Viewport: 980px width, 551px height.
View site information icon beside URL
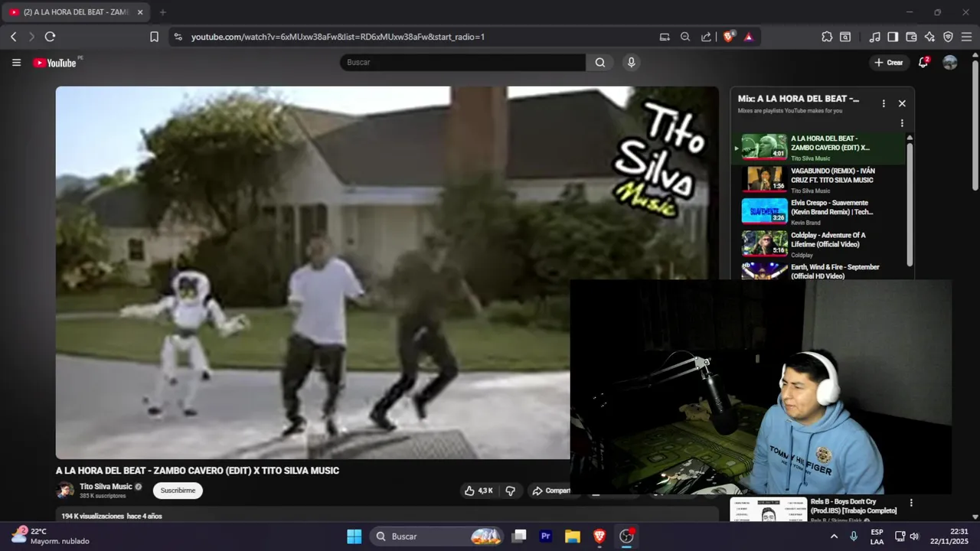click(x=178, y=37)
